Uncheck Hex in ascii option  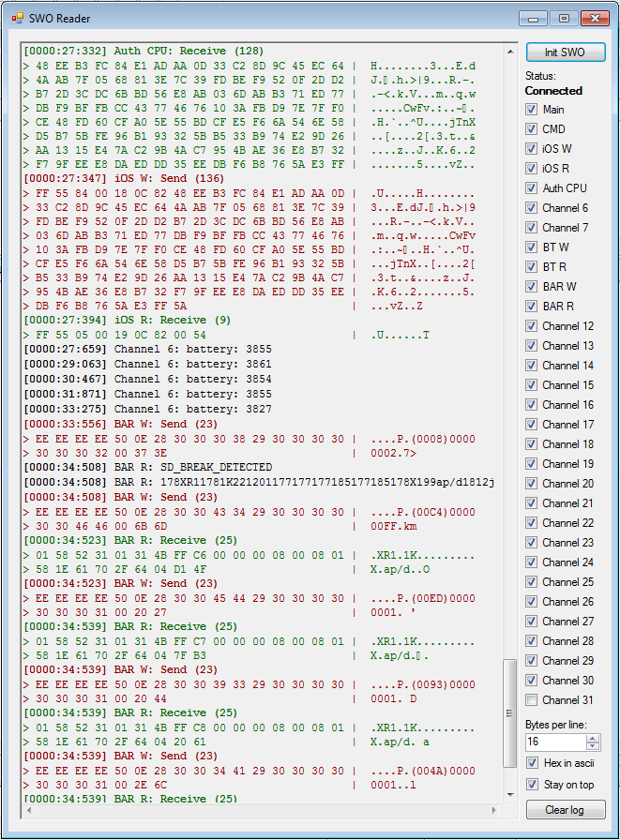point(532,763)
